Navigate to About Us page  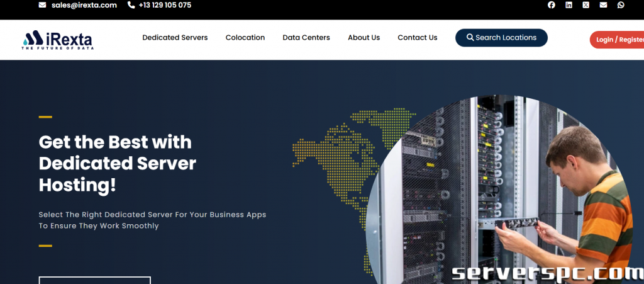(x=364, y=37)
